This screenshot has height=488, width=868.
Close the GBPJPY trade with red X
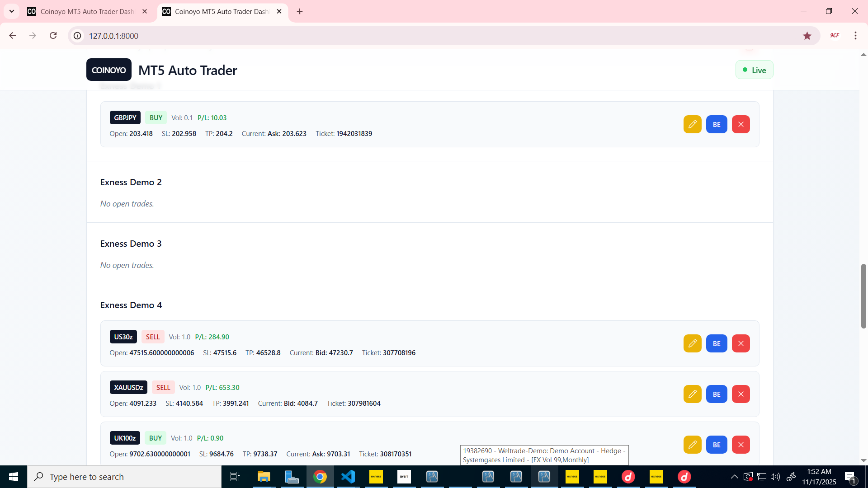click(x=741, y=124)
